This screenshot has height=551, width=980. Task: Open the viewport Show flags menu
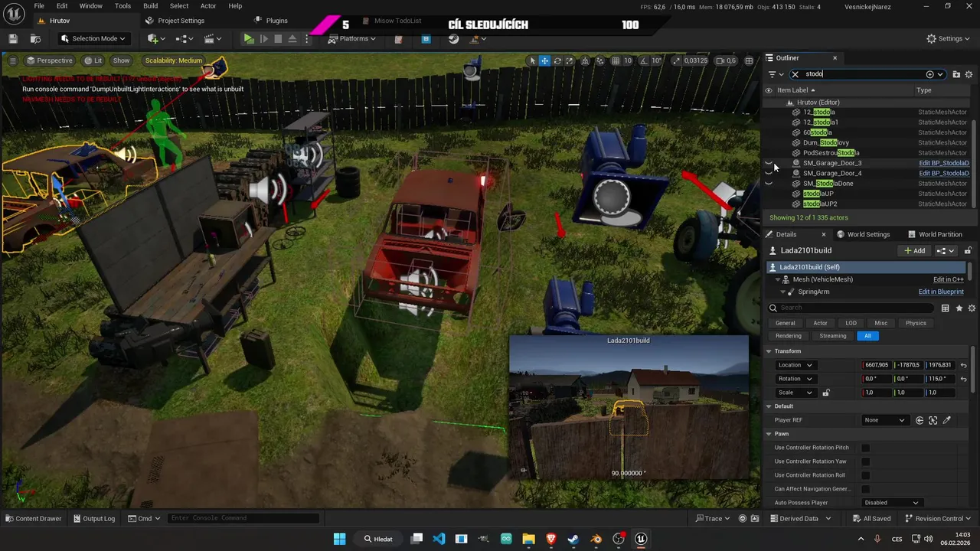tap(121, 60)
